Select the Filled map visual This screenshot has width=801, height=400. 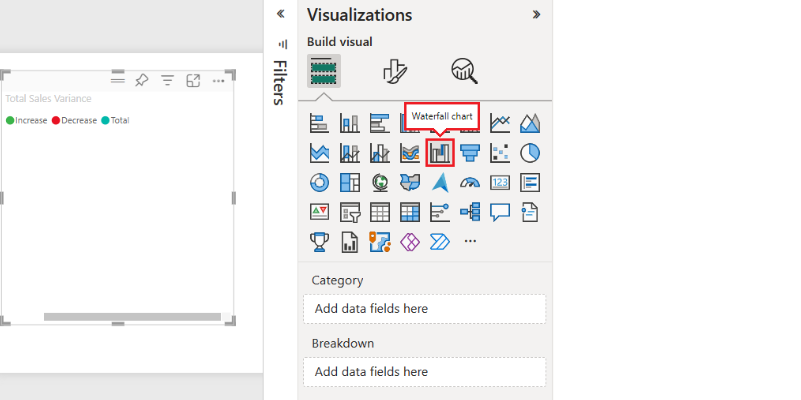tap(410, 182)
